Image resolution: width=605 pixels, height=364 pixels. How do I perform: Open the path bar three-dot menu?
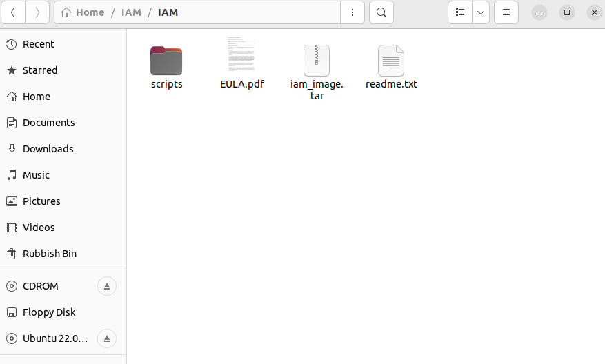click(353, 12)
